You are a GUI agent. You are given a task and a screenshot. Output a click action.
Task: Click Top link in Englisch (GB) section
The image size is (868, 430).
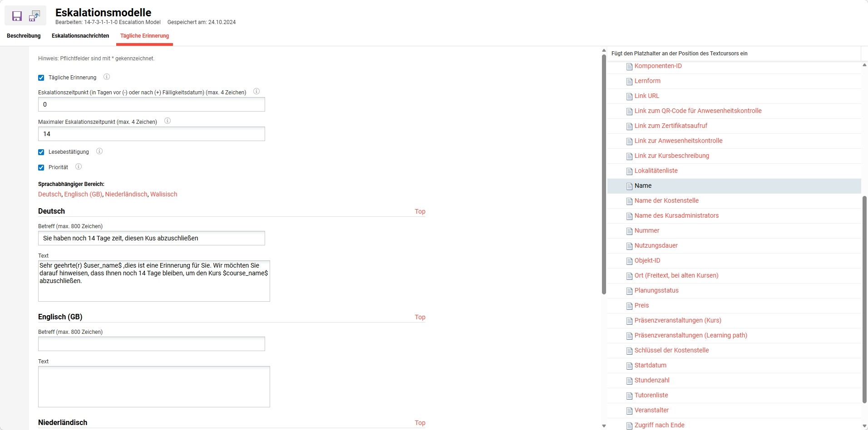420,317
